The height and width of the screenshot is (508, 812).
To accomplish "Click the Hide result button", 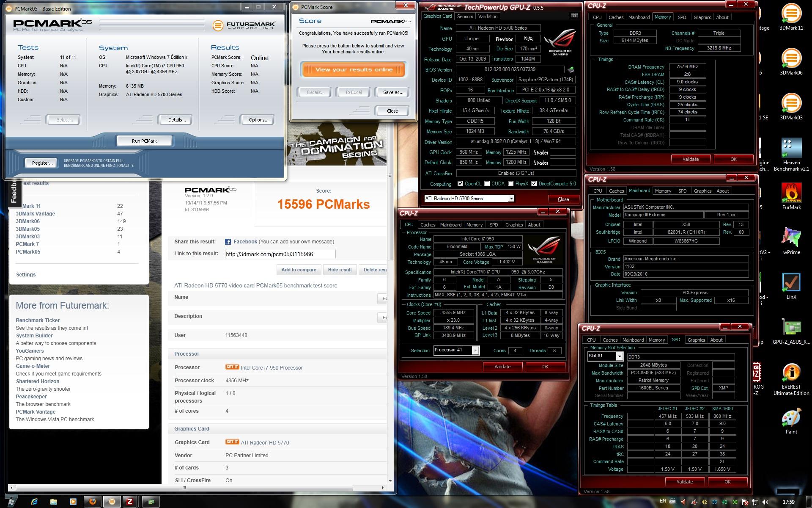I will 340,270.
